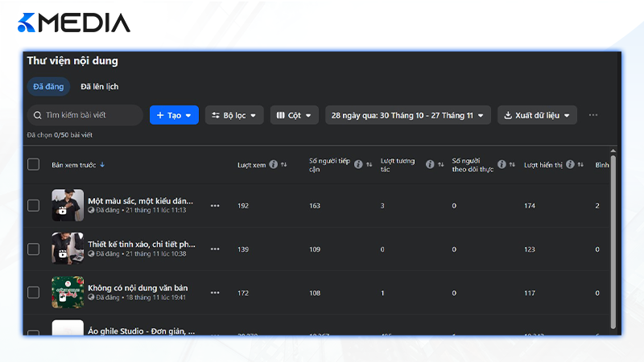The image size is (644, 362).
Task: Click Lượt hiển thị value 174
Action: point(530,206)
